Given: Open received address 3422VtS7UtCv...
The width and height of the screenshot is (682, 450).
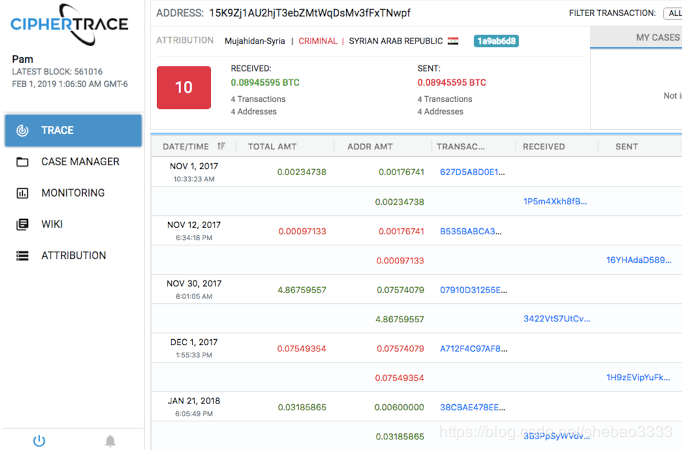Looking at the screenshot, I should (x=557, y=319).
